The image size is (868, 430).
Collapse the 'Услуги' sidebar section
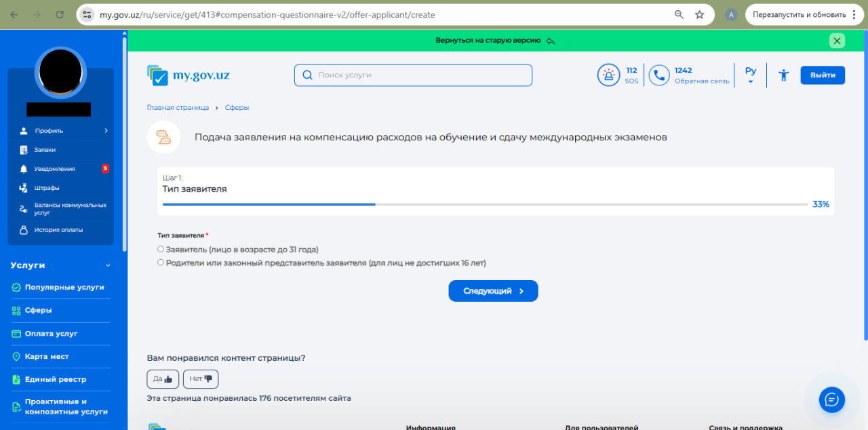(x=107, y=266)
